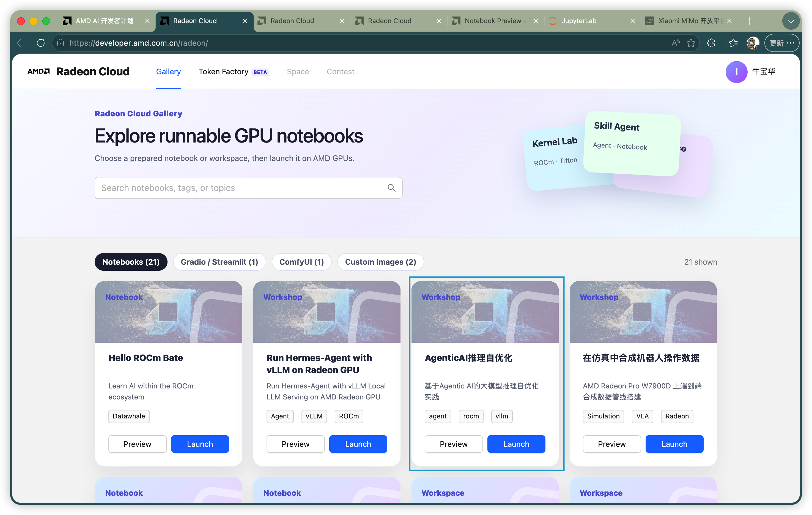Open the browser update more-options menu
This screenshot has height=515, width=812.
click(x=782, y=43)
